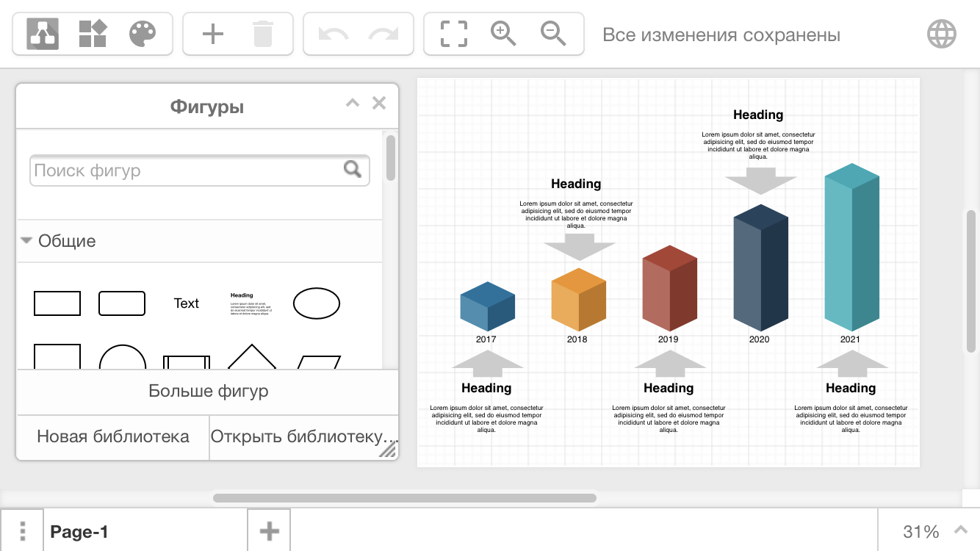This screenshot has width=980, height=551.
Task: Click the diagram shapes toggle icon
Action: pos(43,34)
